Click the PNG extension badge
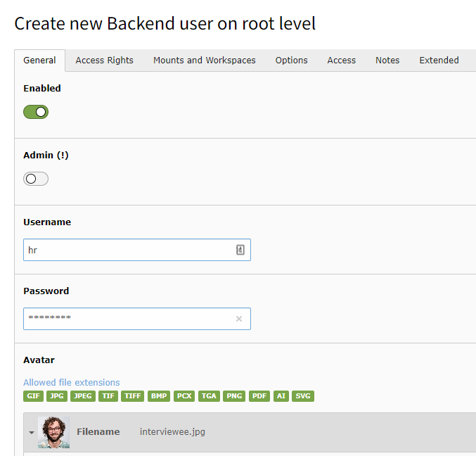 (234, 396)
